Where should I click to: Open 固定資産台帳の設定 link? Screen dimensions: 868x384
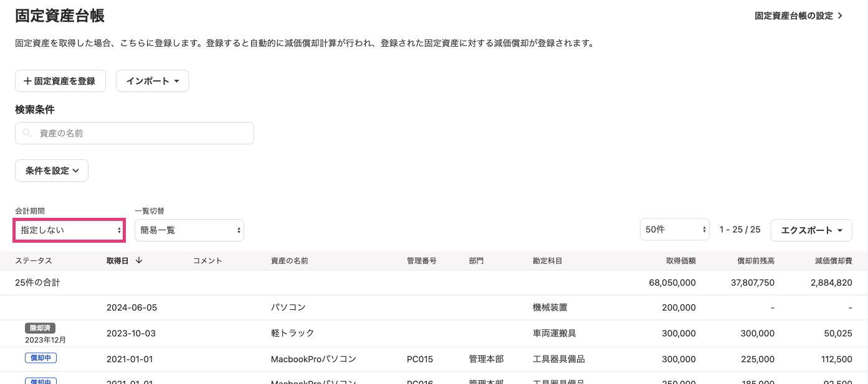(799, 16)
